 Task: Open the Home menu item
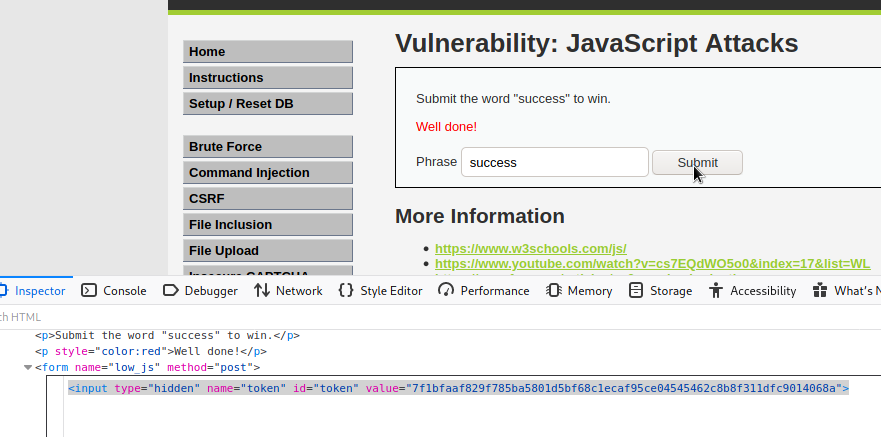pyautogui.click(x=267, y=52)
